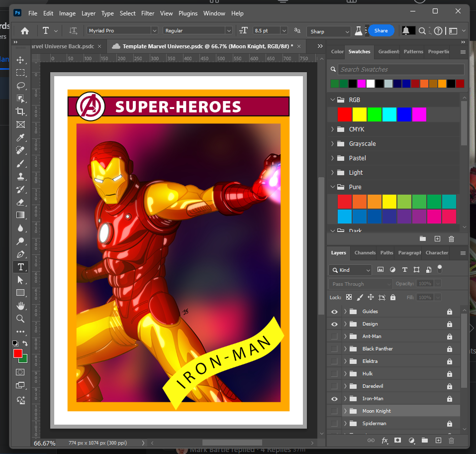
Task: Create new adjustment layer
Action: 411,441
